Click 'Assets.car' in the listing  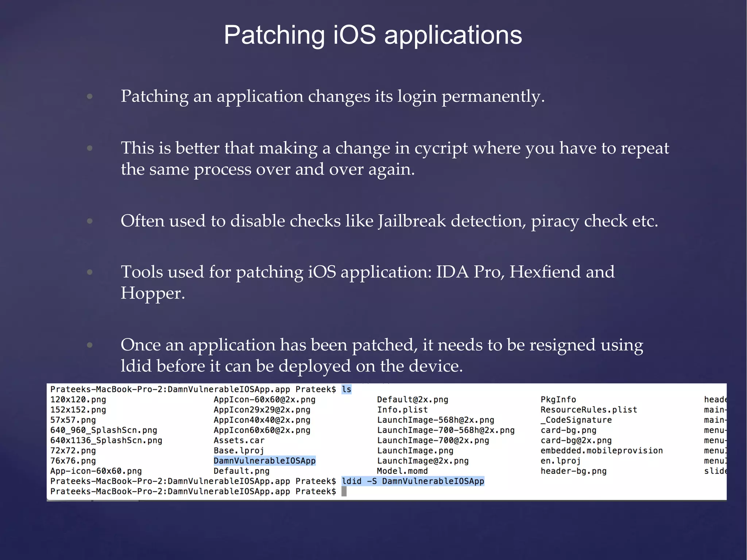point(239,440)
